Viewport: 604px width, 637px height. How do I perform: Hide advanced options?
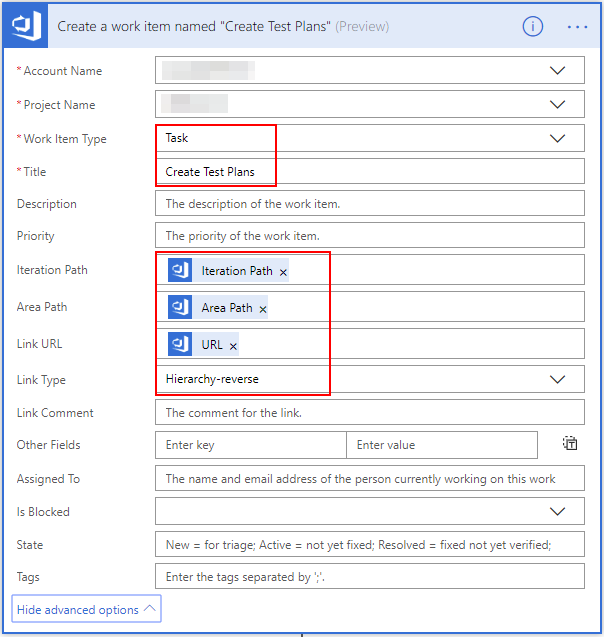pyautogui.click(x=86, y=609)
